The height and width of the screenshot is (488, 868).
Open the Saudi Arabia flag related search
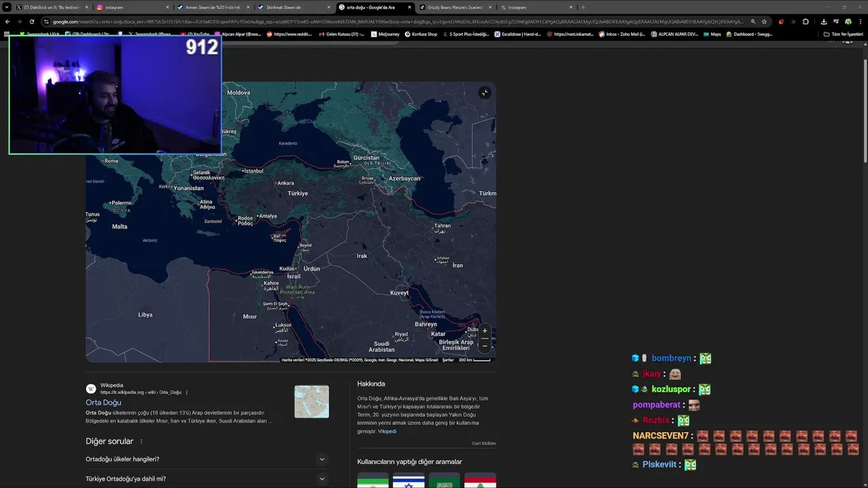pos(444,480)
